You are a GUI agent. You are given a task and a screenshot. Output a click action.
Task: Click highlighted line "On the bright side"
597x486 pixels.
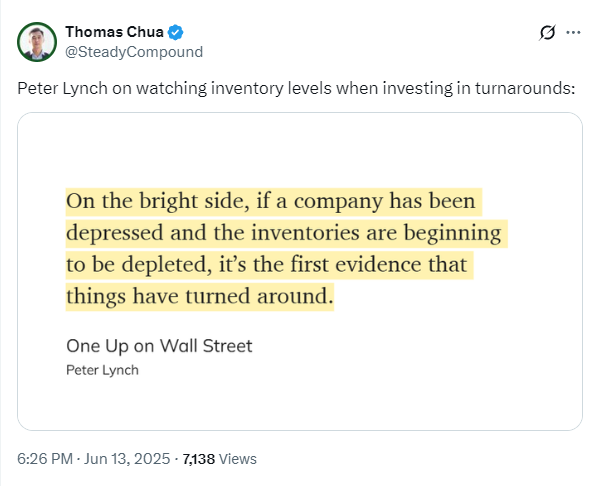pyautogui.click(x=274, y=201)
